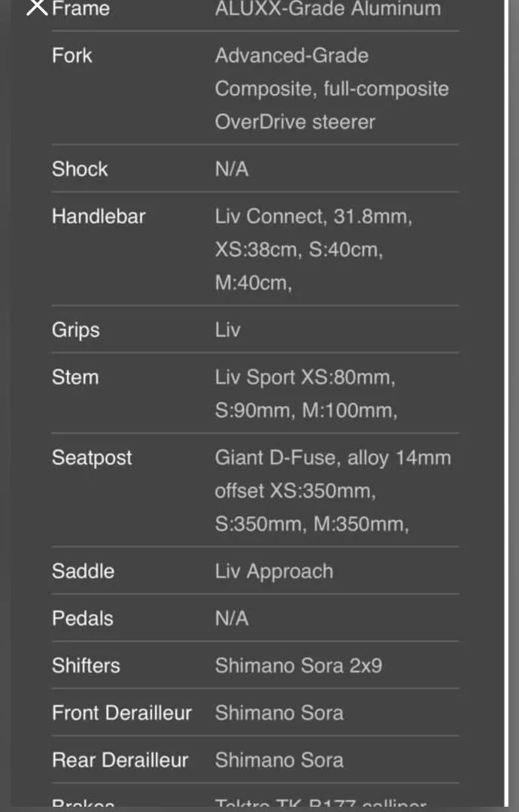Click the Giant D-Fuse seatpost description
This screenshot has height=812, width=519.
(332, 490)
